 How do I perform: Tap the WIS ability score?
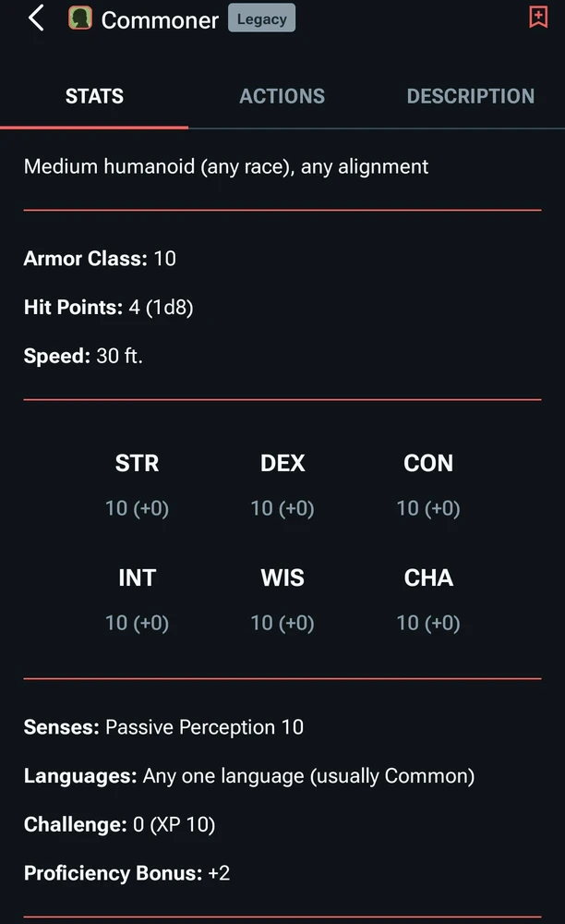[x=282, y=600]
